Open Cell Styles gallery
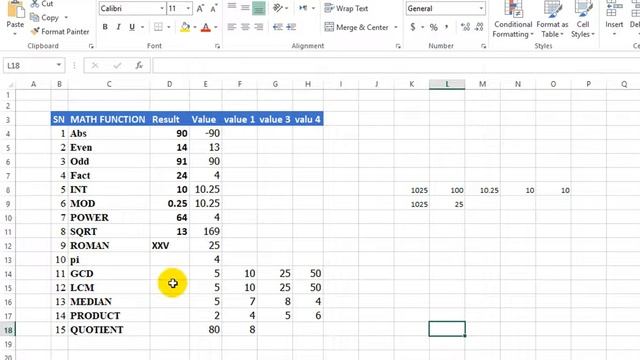The height and width of the screenshot is (360, 640). tap(583, 19)
